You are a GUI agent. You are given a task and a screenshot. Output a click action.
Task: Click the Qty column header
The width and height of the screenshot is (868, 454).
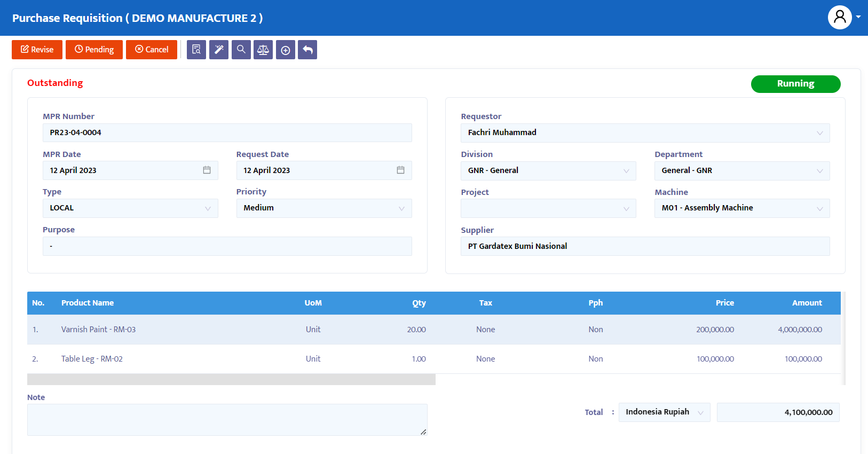(419, 303)
